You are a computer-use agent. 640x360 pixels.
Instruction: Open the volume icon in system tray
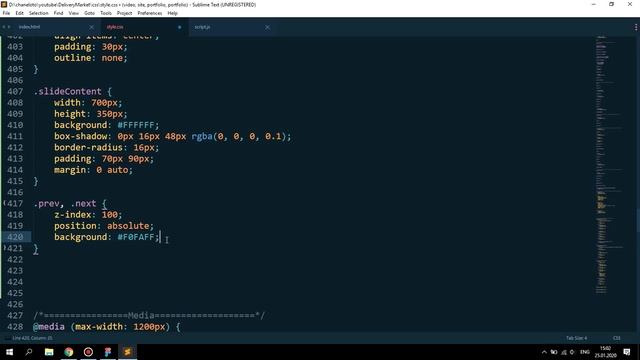click(x=573, y=352)
